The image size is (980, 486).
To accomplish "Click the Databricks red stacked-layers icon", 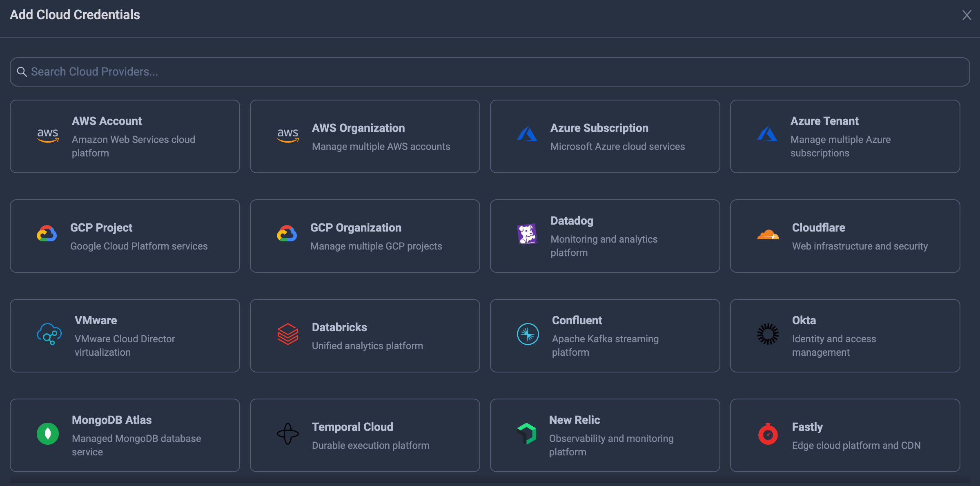I will pos(287,334).
